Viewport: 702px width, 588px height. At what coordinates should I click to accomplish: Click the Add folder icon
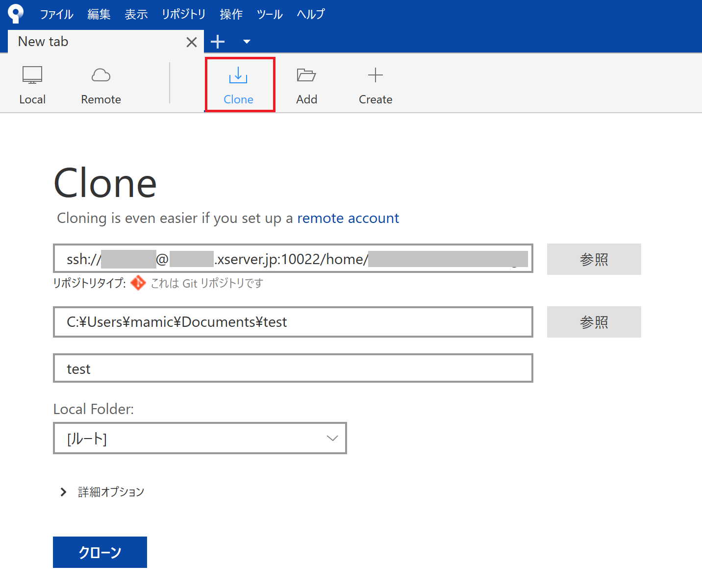(x=306, y=75)
